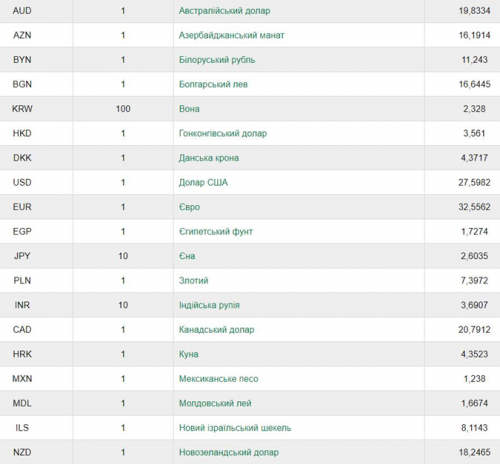The width and height of the screenshot is (500, 464).
Task: Open the Канадський долар link
Action: click(217, 330)
